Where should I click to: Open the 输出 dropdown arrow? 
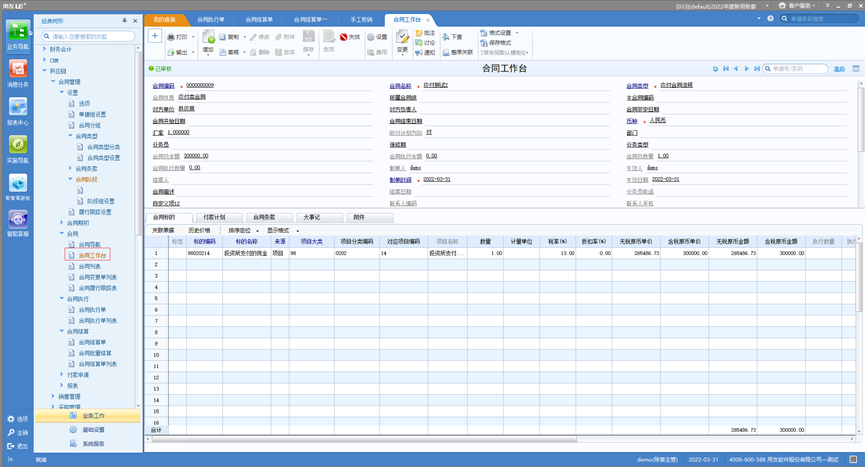(x=193, y=52)
